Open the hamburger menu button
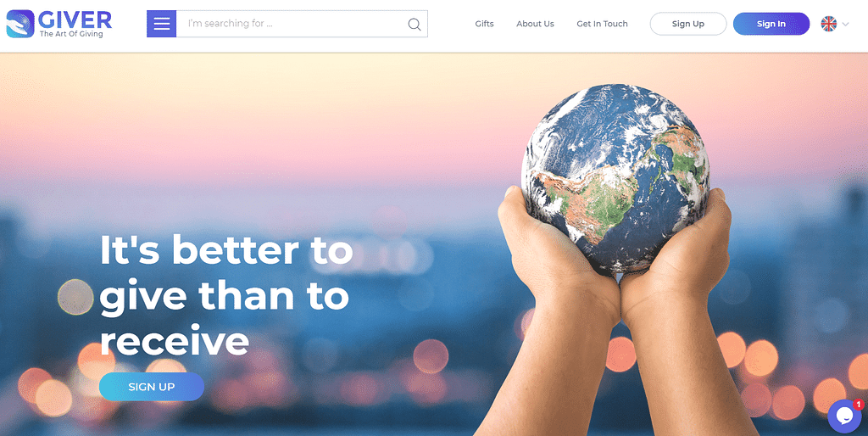Viewport: 868px width, 436px height. click(162, 24)
